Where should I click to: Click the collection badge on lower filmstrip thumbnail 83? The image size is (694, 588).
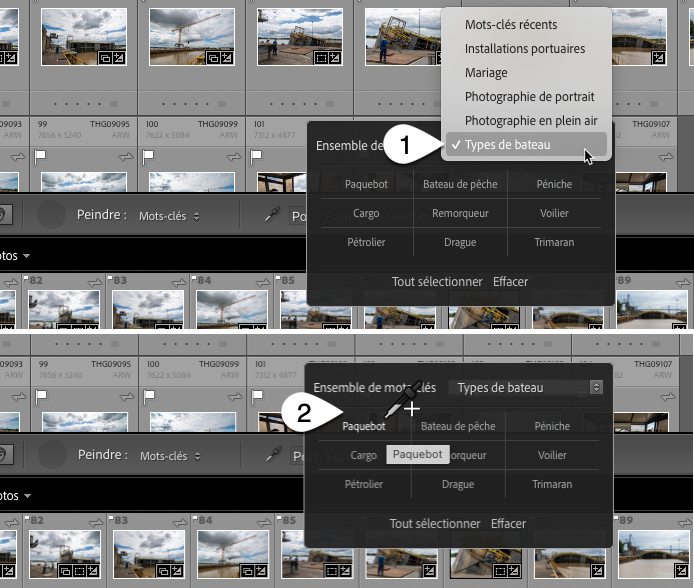pyautogui.click(x=163, y=571)
